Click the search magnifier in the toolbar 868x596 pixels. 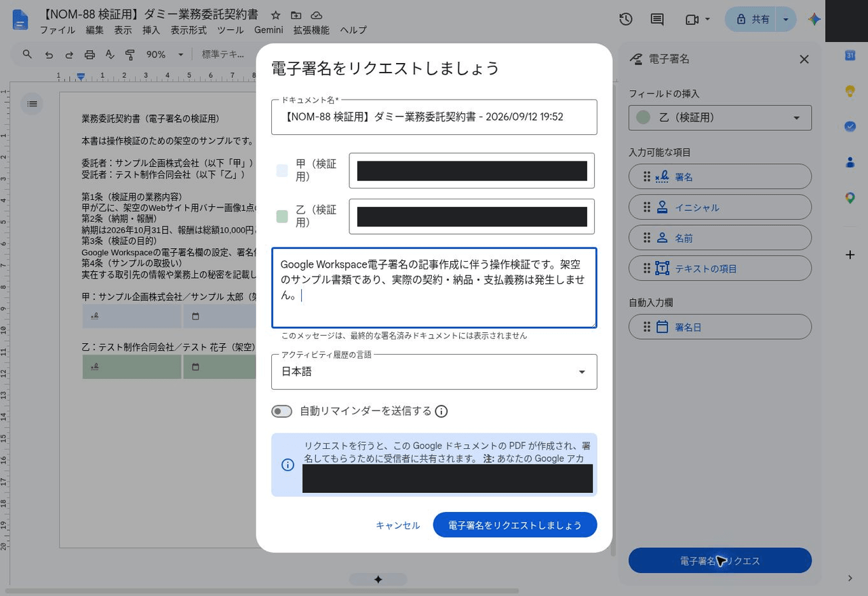tap(27, 54)
